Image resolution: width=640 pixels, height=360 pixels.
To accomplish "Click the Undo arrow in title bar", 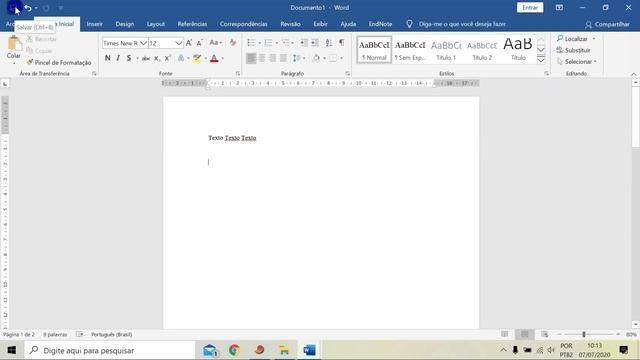I will tap(28, 8).
